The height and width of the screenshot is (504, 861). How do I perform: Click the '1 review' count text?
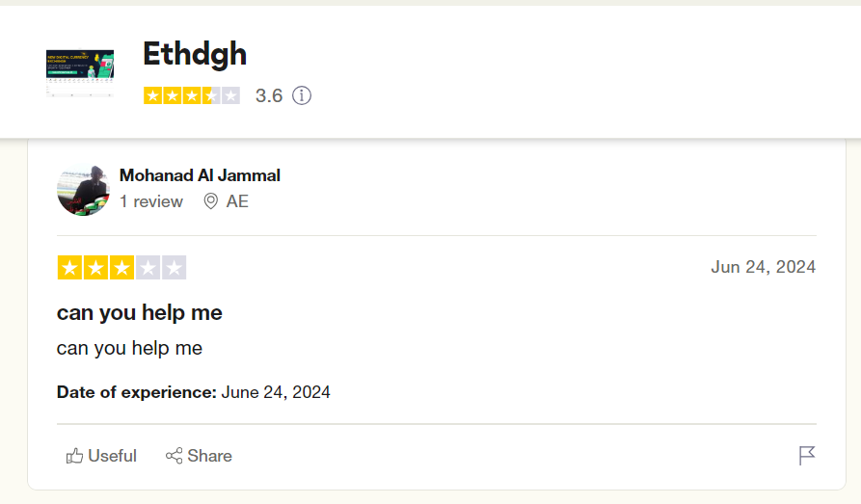(151, 201)
